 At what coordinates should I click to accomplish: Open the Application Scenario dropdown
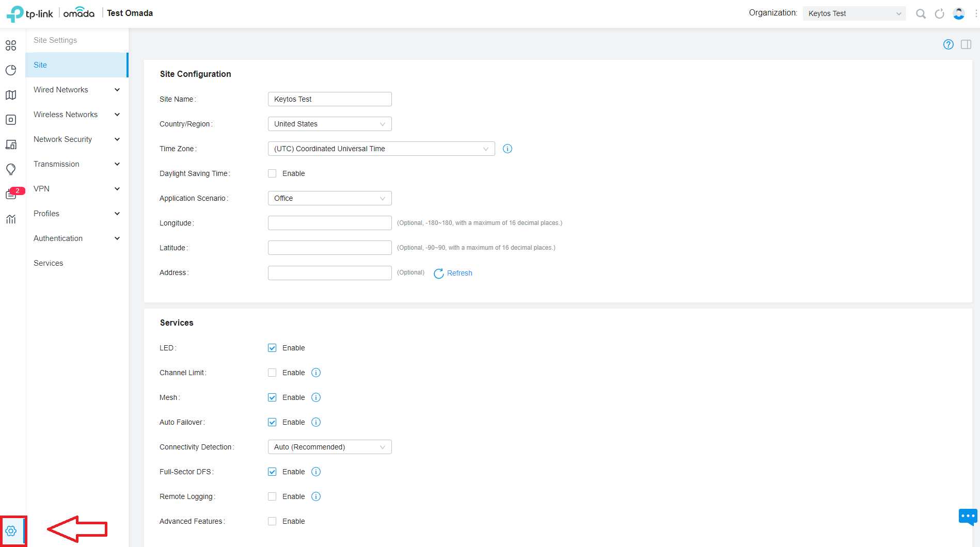(330, 198)
